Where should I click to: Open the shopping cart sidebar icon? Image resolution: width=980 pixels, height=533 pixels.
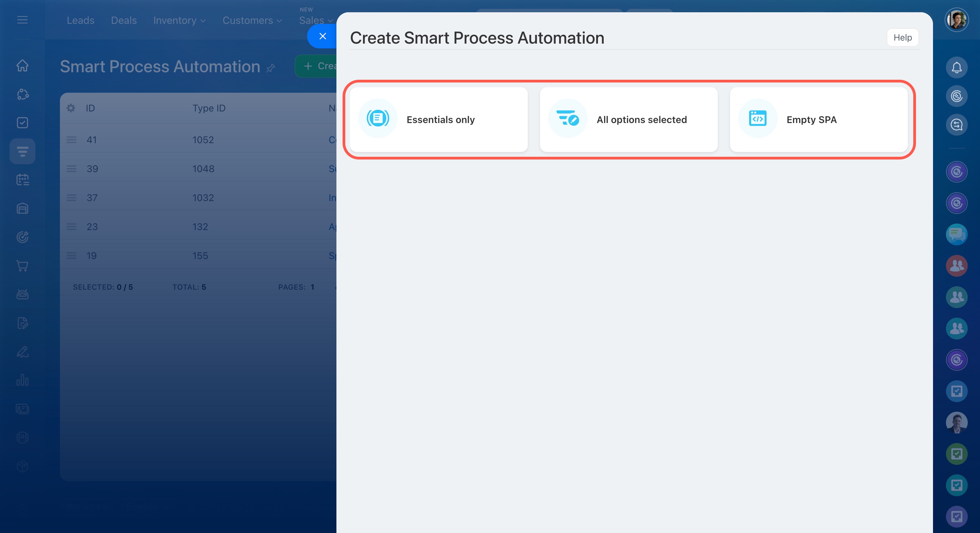pyautogui.click(x=22, y=266)
